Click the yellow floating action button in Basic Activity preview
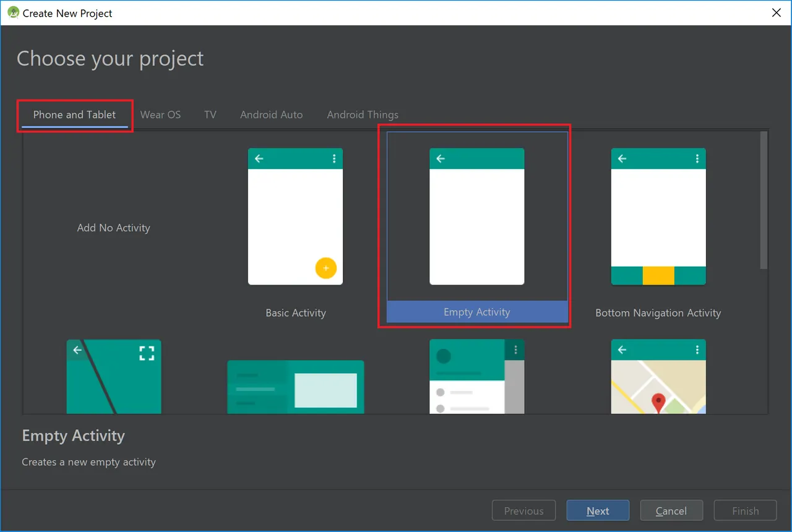Screen dimensions: 792x532 point(325,268)
